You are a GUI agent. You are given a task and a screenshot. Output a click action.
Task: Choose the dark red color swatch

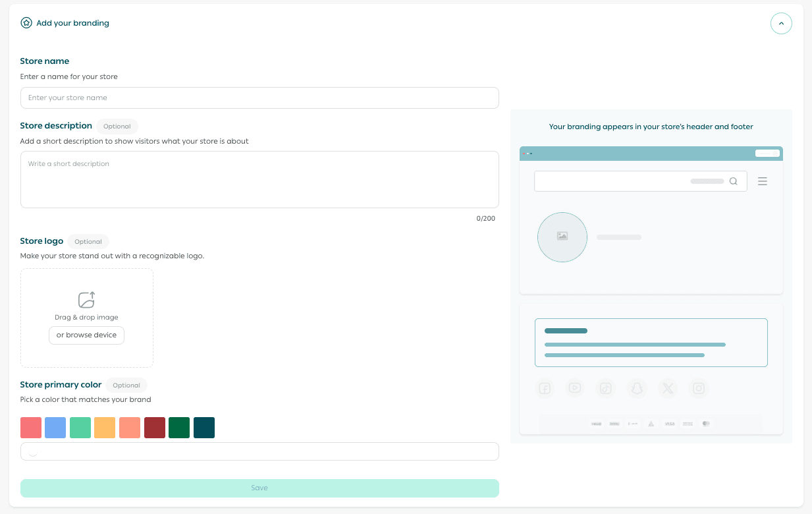(155, 428)
